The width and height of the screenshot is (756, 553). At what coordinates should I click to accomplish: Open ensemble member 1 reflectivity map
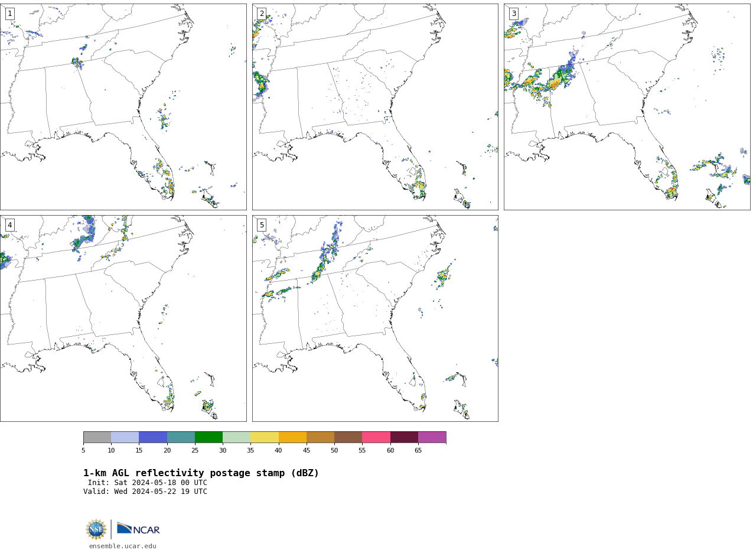[x=123, y=107]
